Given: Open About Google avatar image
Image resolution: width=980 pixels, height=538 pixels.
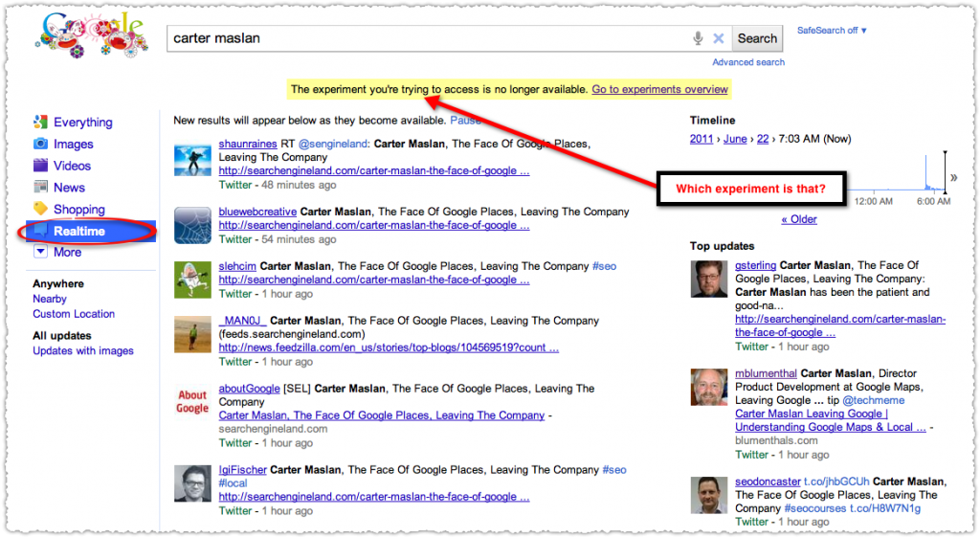Looking at the screenshot, I should [x=192, y=402].
